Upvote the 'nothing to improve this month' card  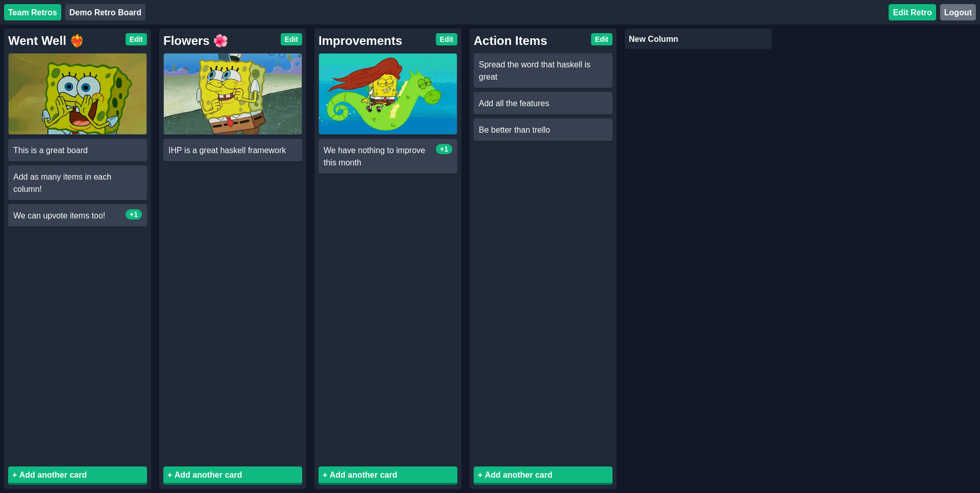(x=444, y=149)
